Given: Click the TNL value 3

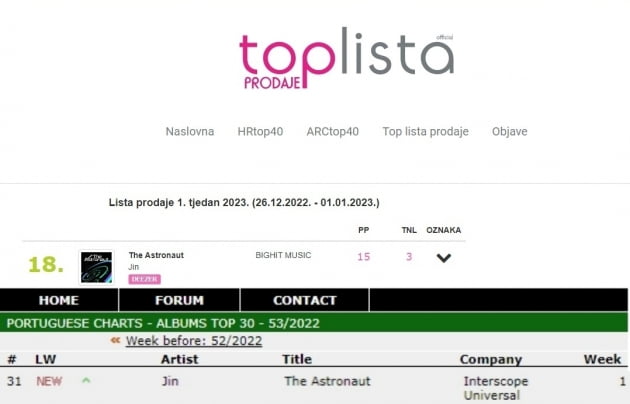Looking at the screenshot, I should [x=409, y=257].
